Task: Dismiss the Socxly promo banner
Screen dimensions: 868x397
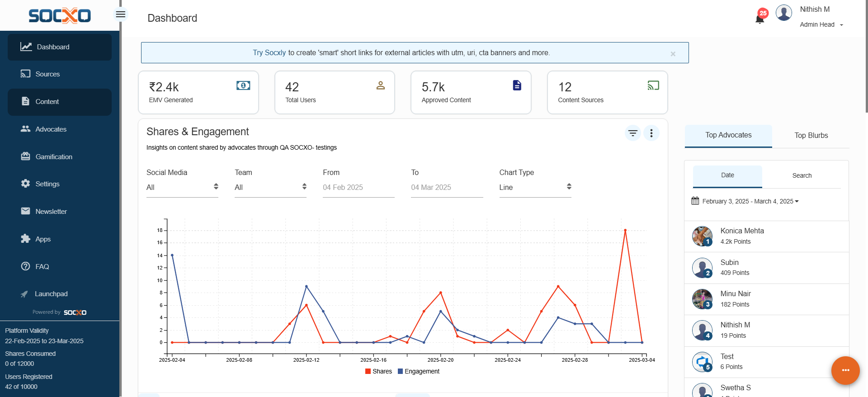Action: 673,54
